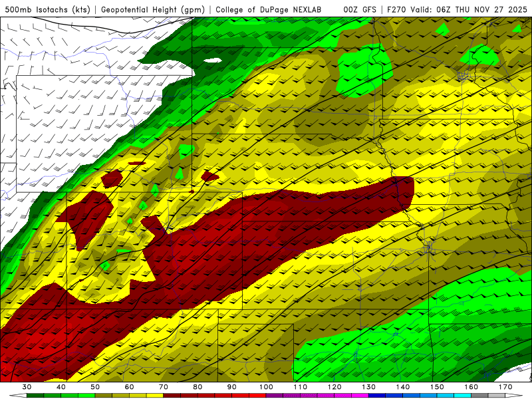This screenshot has width=532, height=399.
Task: Click the '500mb Isotachs (kts)' title text
Action: pyautogui.click(x=47, y=10)
